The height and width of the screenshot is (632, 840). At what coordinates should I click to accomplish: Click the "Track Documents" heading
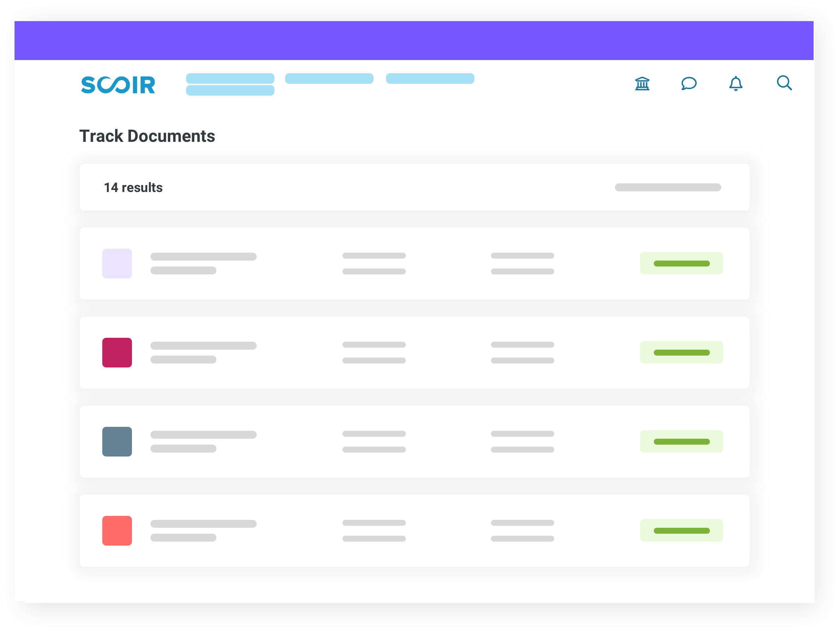pos(147,136)
